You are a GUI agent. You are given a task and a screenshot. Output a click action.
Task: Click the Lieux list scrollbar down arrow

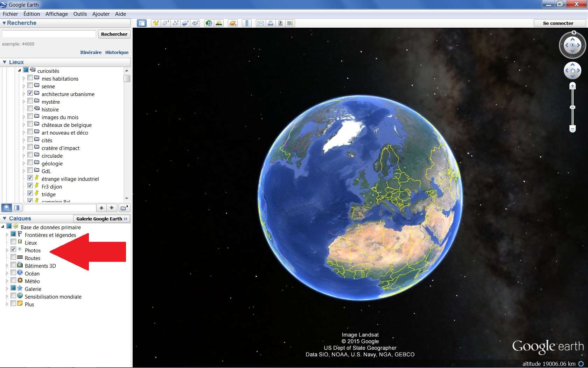(x=127, y=198)
